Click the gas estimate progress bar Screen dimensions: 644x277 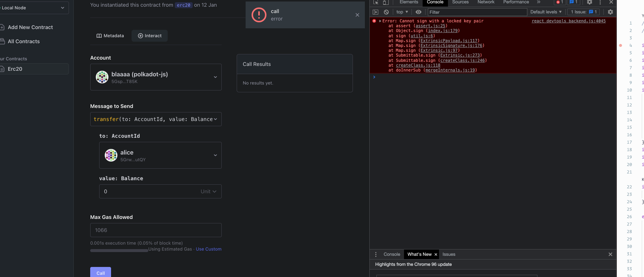119,251
